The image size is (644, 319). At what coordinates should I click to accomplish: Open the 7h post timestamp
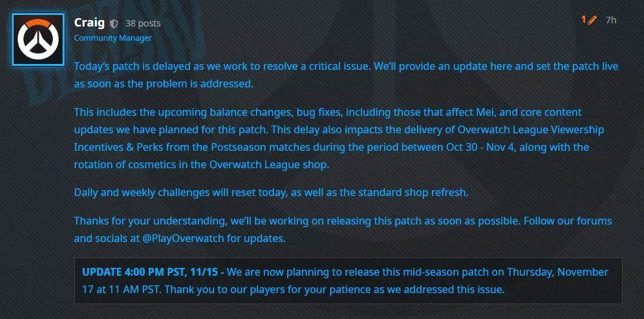(611, 20)
